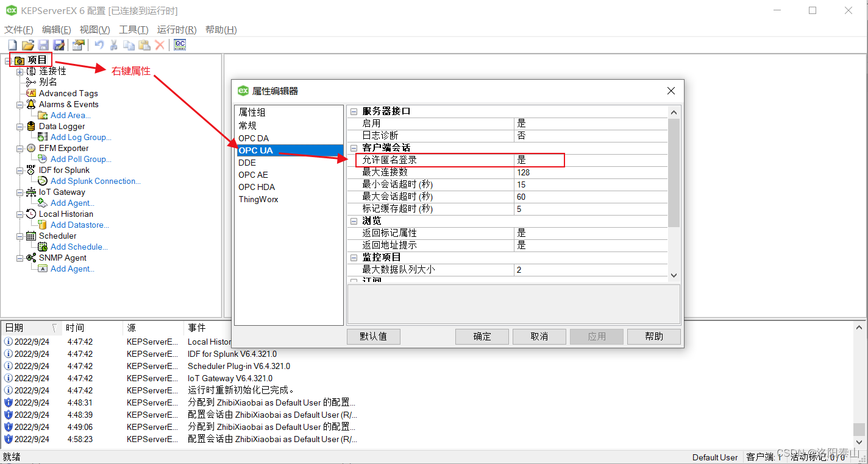Click the 取消 button
Viewport: 868px width, 464px height.
coord(539,337)
